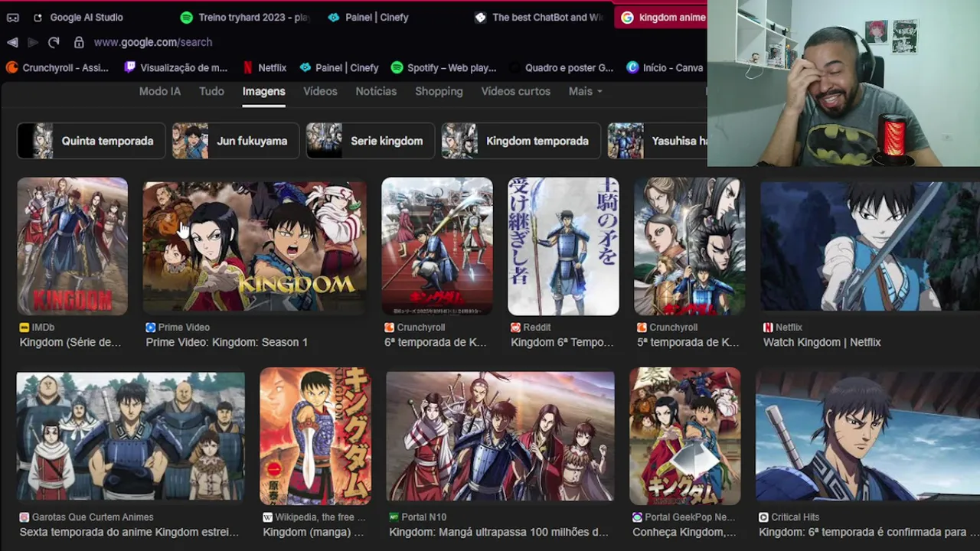
Task: Select the Tudo search tab
Action: coord(211,91)
